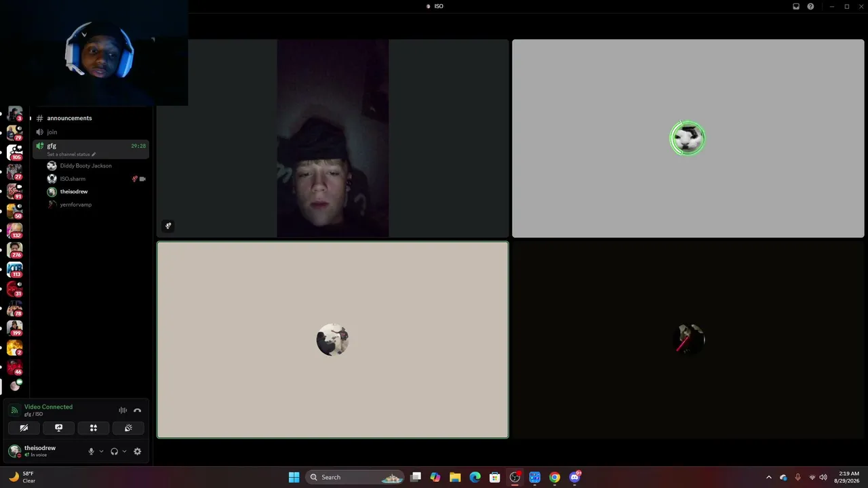Open server with 79 unread badge

point(14,133)
